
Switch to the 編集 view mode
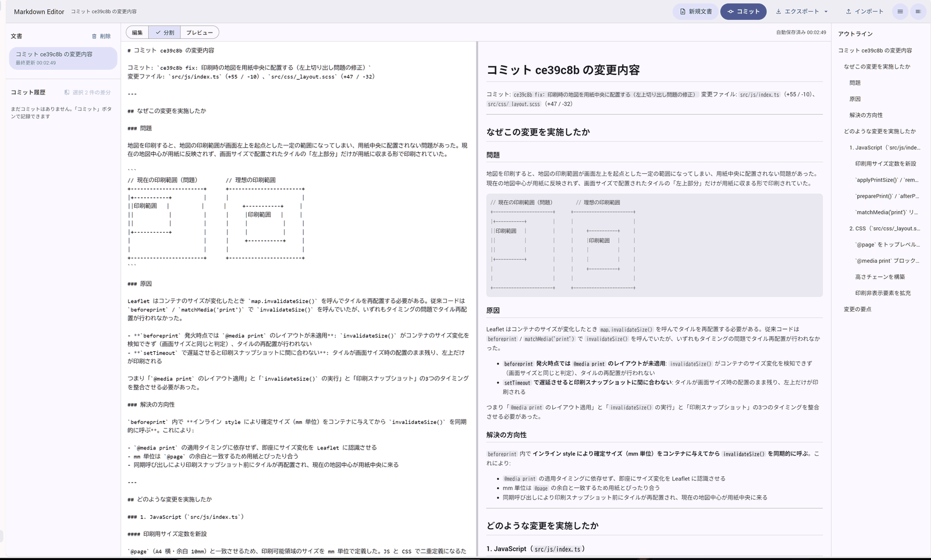137,33
